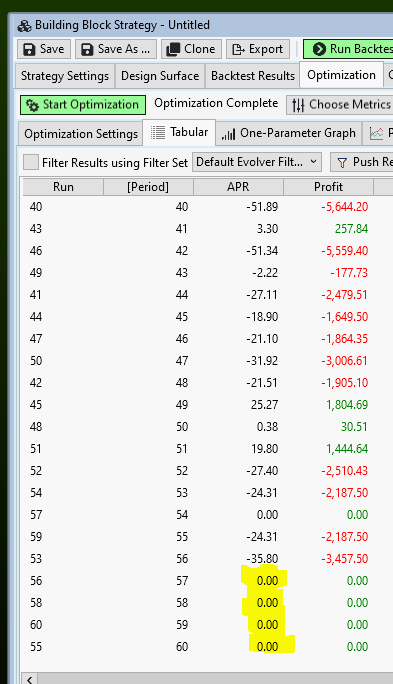Screen dimensions: 393x684
Task: Select the profit cell -5,644.20
Action: coord(345,207)
